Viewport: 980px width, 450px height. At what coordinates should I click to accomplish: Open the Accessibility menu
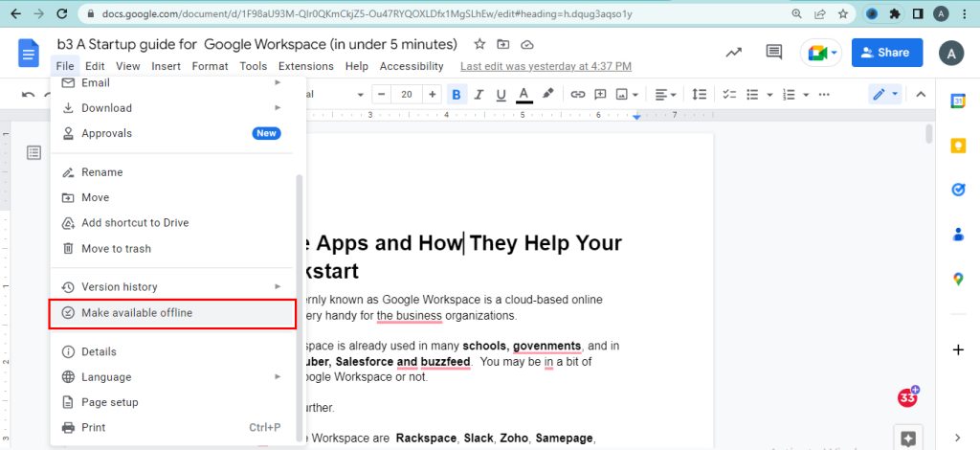click(412, 66)
